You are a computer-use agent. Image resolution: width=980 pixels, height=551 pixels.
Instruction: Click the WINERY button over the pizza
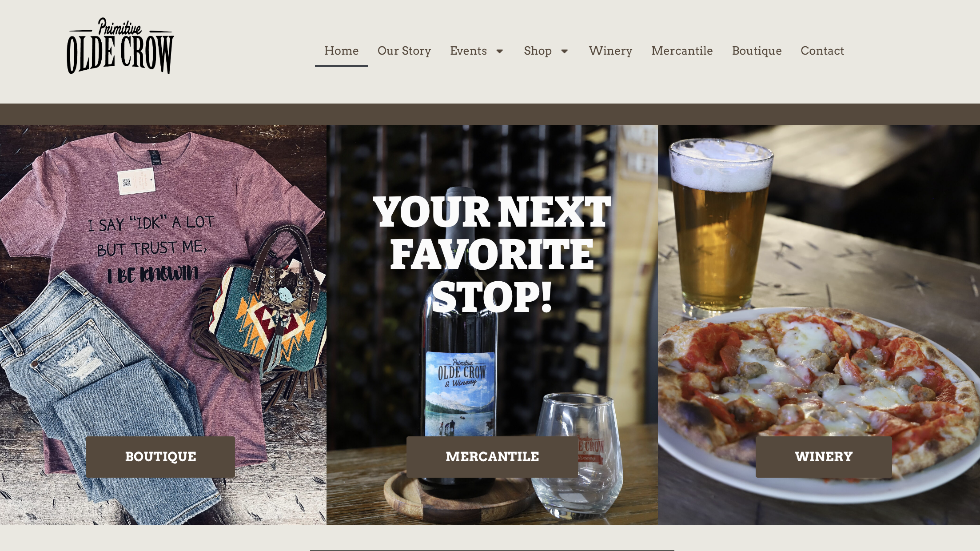[824, 457]
